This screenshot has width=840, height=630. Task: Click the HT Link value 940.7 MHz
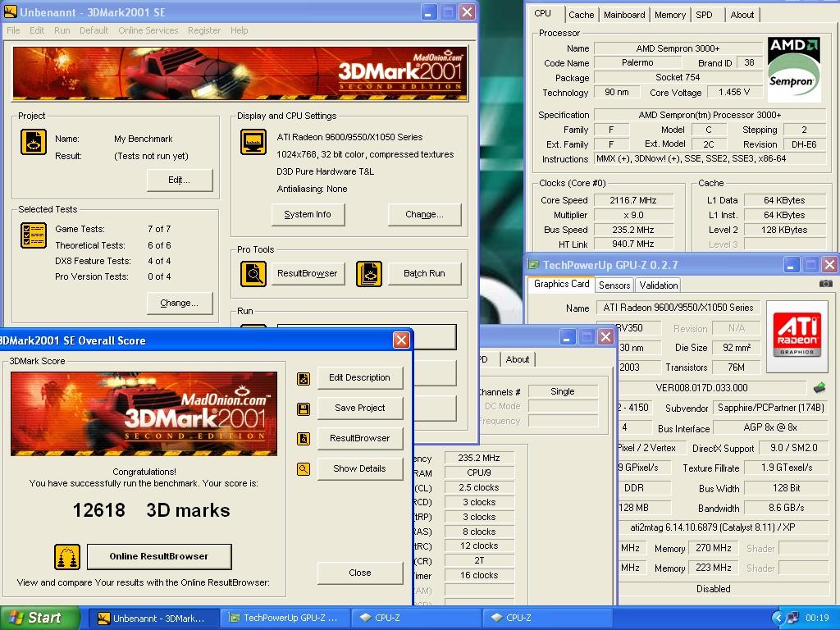tap(633, 244)
